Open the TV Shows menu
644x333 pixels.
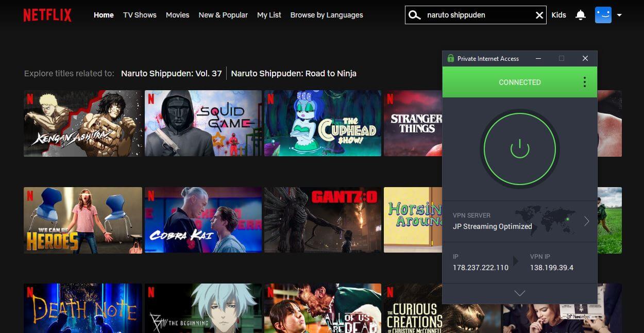pyautogui.click(x=140, y=15)
